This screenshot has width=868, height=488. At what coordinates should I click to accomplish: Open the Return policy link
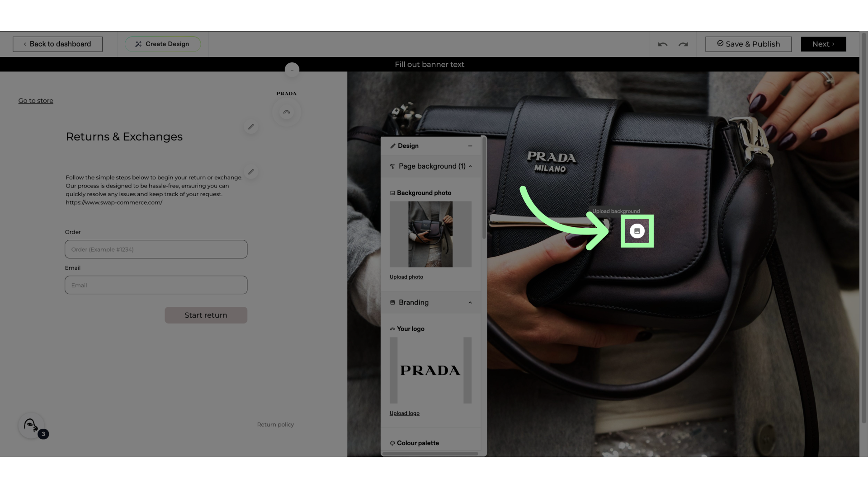(275, 425)
